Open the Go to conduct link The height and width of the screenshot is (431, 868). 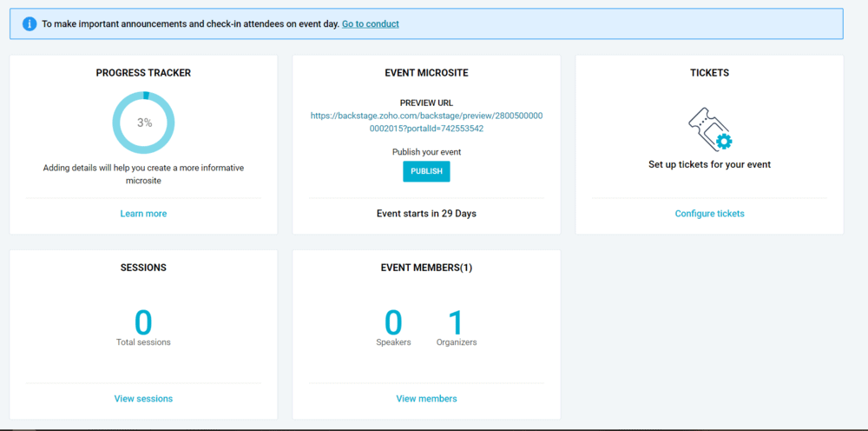[371, 23]
